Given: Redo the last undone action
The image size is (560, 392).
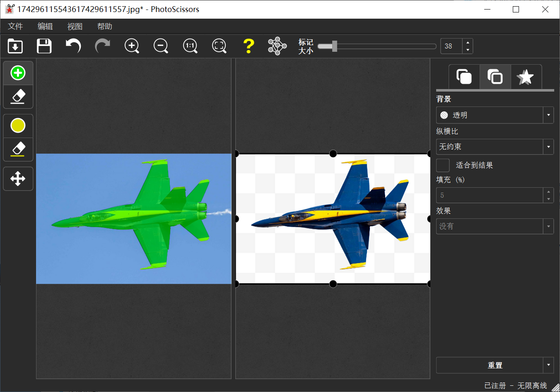Looking at the screenshot, I should pos(102,46).
